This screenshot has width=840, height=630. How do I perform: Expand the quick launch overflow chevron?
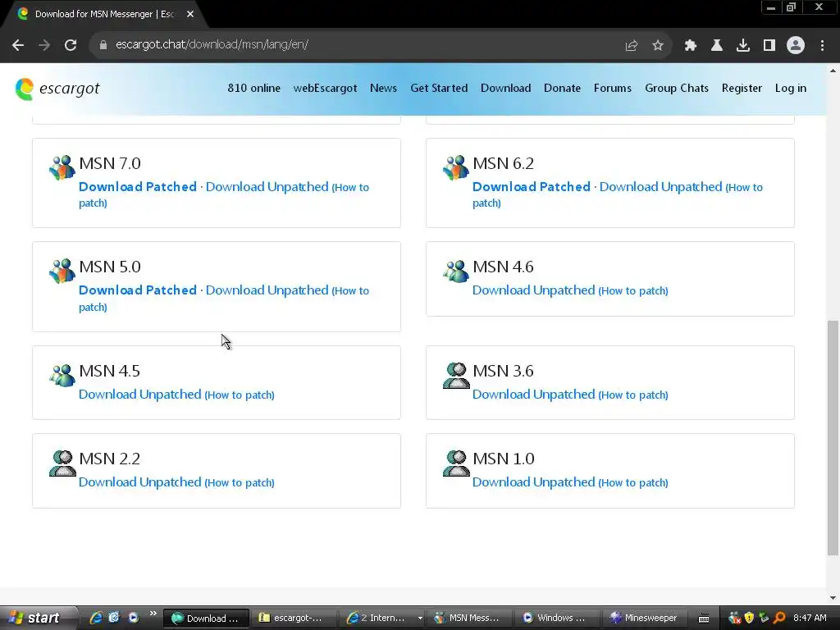point(153,614)
